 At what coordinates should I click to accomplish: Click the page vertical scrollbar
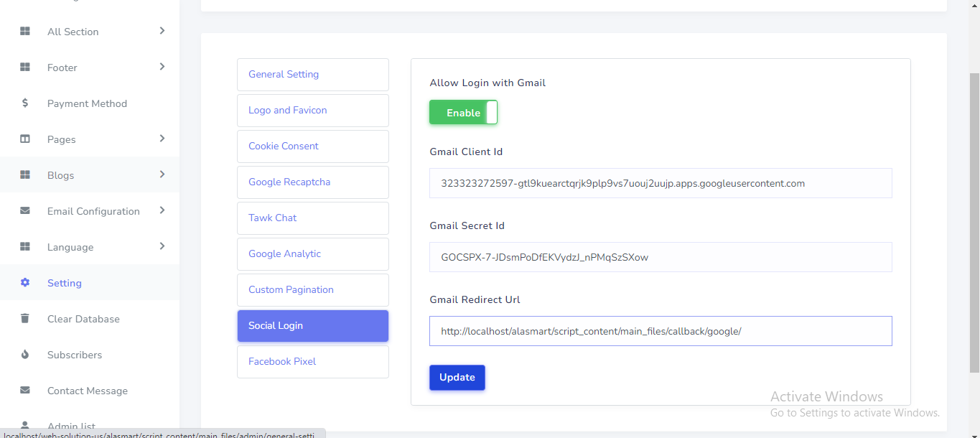tap(974, 223)
